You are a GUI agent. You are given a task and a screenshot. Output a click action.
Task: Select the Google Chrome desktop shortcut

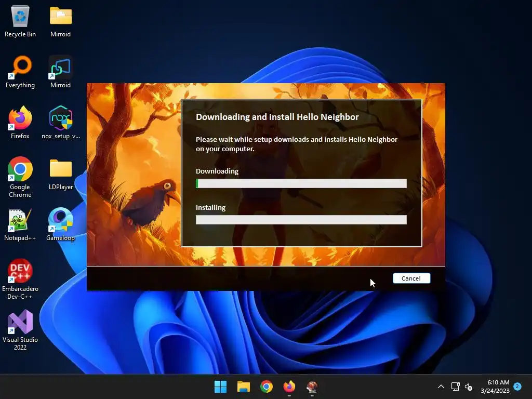click(20, 177)
